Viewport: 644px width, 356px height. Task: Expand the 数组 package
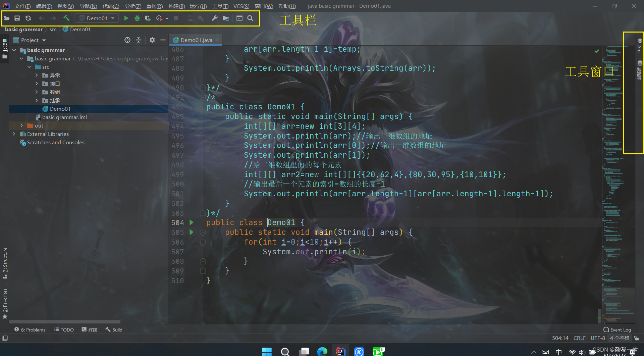(37, 92)
